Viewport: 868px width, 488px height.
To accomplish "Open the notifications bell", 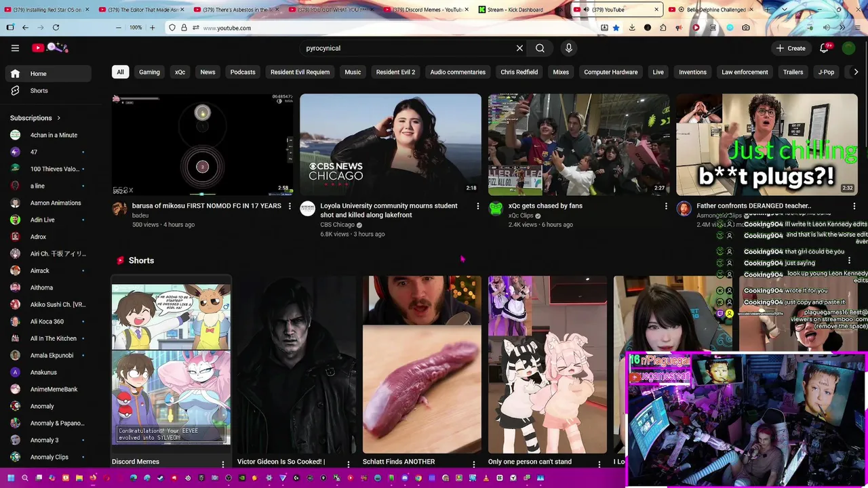I will click(x=824, y=48).
